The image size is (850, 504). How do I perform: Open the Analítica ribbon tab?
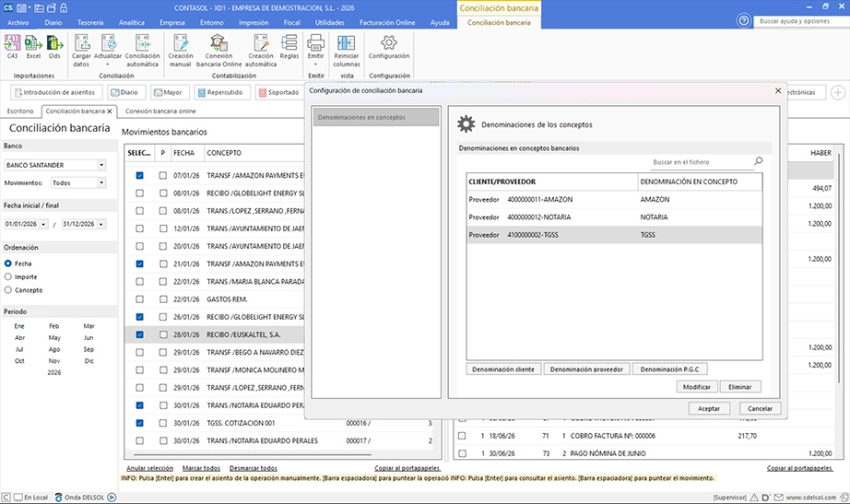click(x=132, y=23)
